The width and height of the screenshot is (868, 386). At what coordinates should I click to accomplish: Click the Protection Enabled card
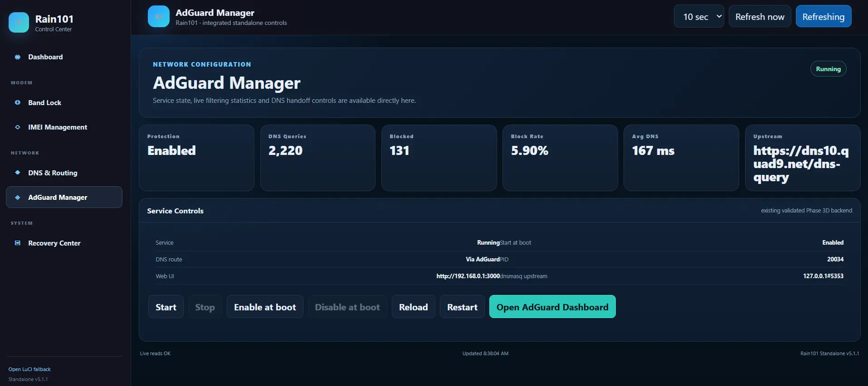[x=196, y=158]
